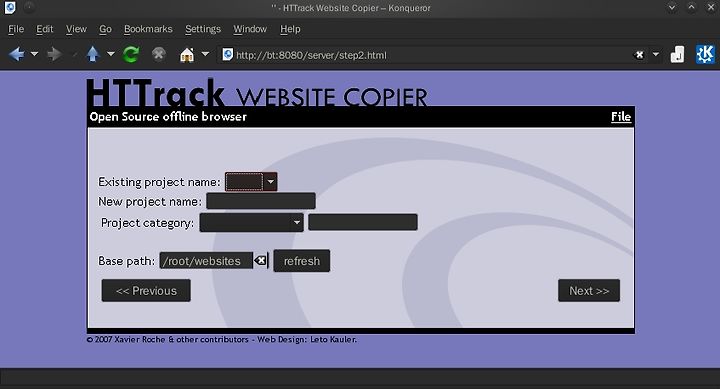720x389 pixels.
Task: Open the Edit menu
Action: coord(45,29)
